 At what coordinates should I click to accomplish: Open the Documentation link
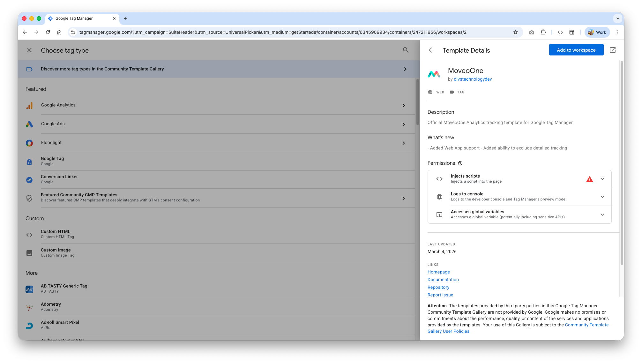click(443, 280)
